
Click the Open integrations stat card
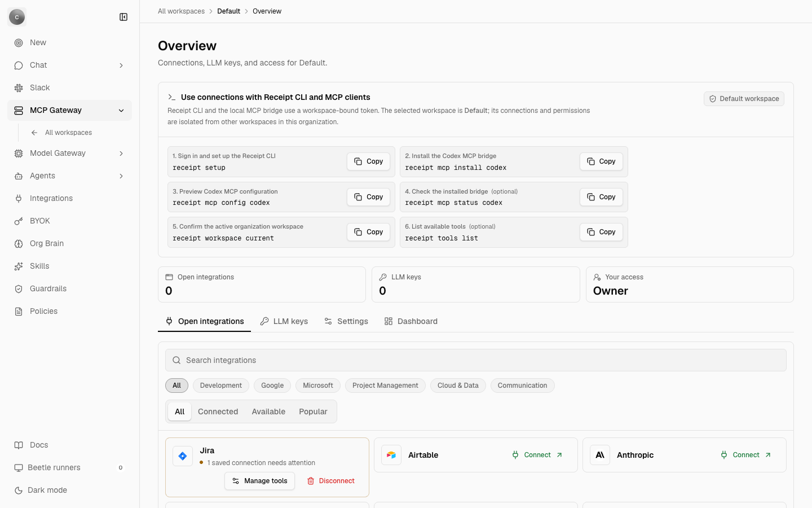(262, 284)
